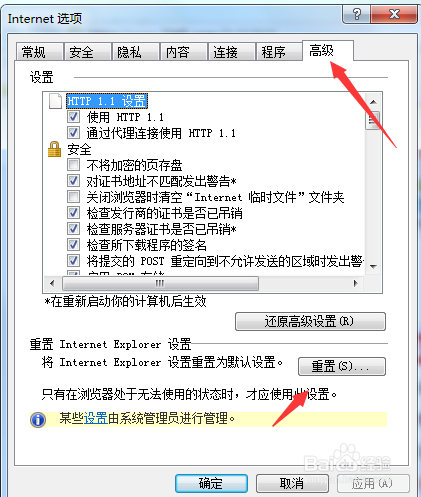Select the 安全 category heading
The height and width of the screenshot is (497, 421).
coord(79,149)
